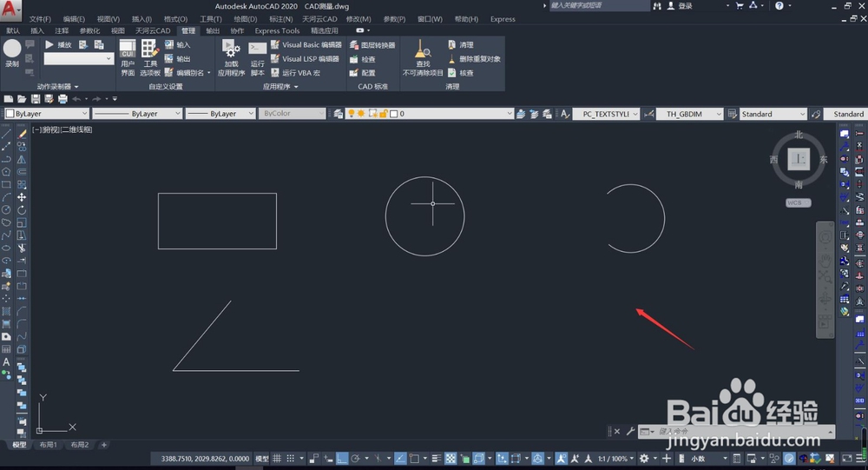Open the Visual LISP editor
868x470 pixels.
coord(305,58)
